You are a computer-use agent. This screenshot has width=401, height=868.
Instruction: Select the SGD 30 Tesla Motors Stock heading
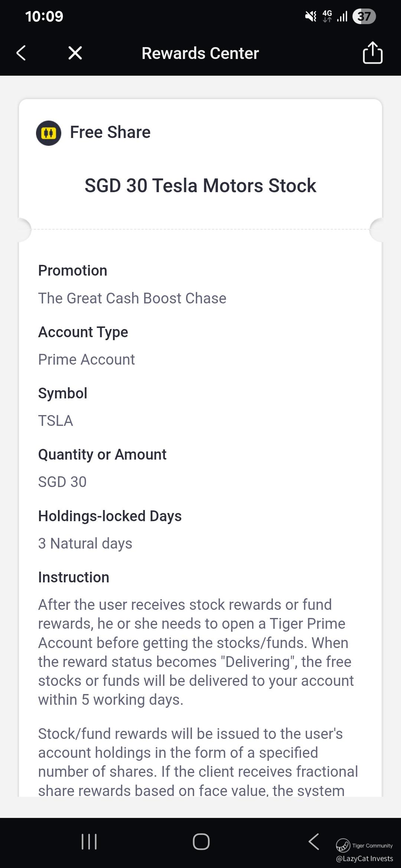(x=200, y=185)
